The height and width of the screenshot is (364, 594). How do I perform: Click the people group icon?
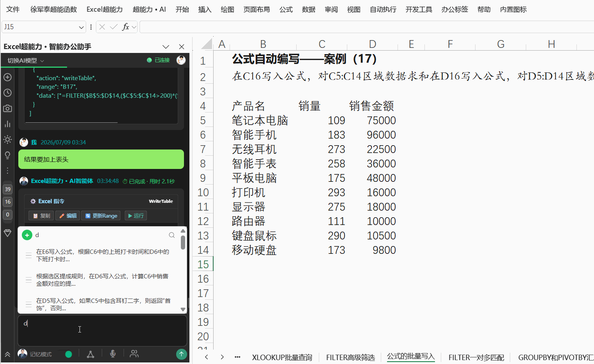(134, 353)
